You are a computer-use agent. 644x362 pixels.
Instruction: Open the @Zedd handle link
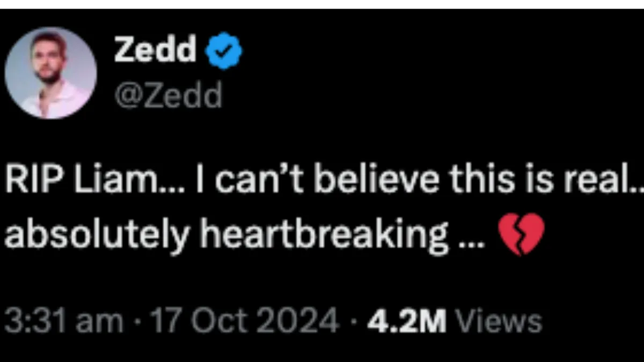pos(167,95)
